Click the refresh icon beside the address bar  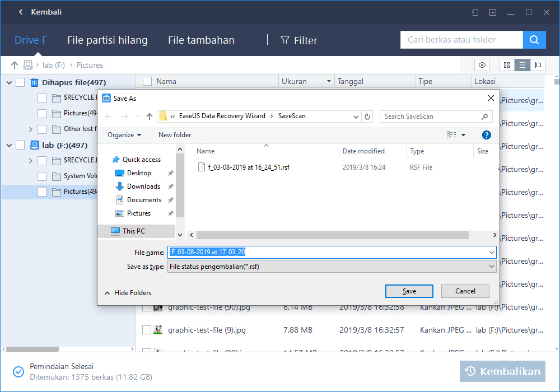[x=367, y=116]
